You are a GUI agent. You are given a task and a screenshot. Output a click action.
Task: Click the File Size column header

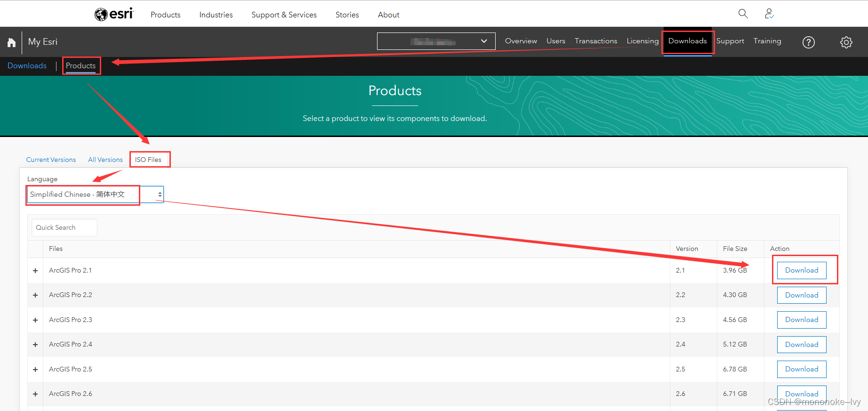coord(735,249)
